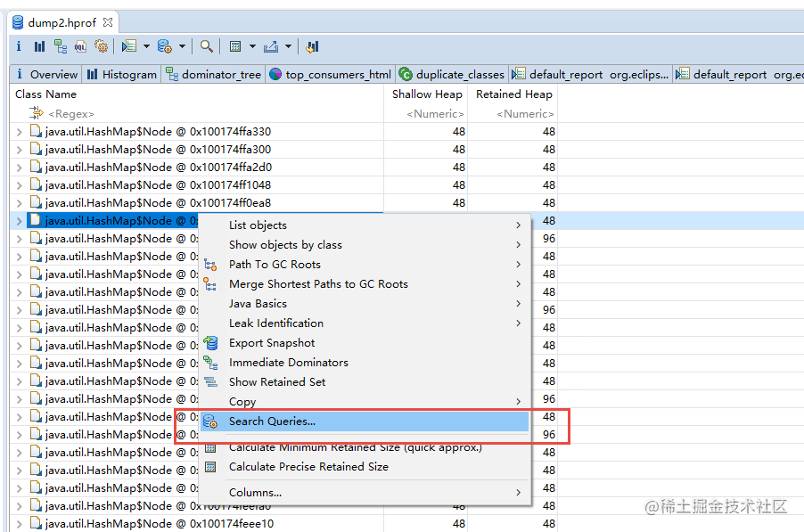
Task: Close the dump2.hprof editor tab
Action: (108, 22)
